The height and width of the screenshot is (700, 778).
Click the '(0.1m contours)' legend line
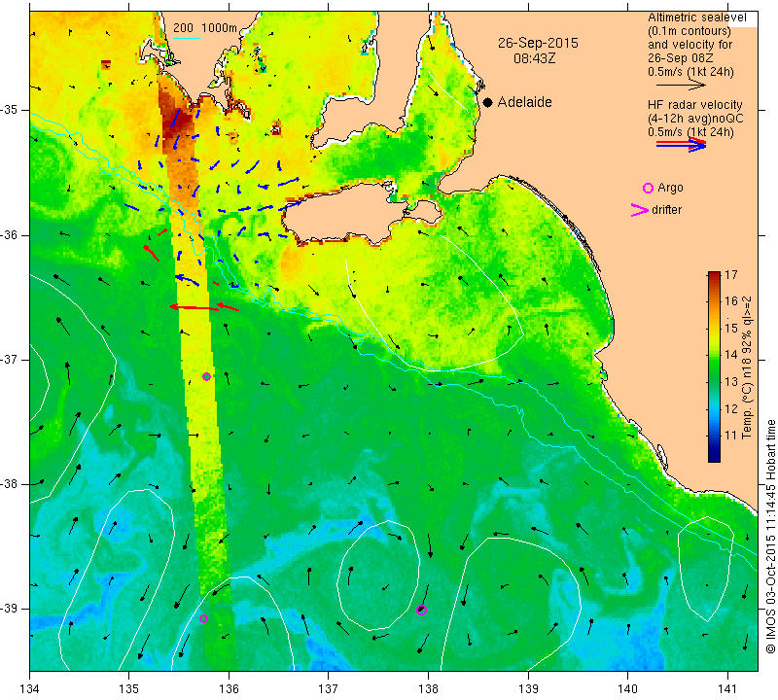click(x=690, y=31)
